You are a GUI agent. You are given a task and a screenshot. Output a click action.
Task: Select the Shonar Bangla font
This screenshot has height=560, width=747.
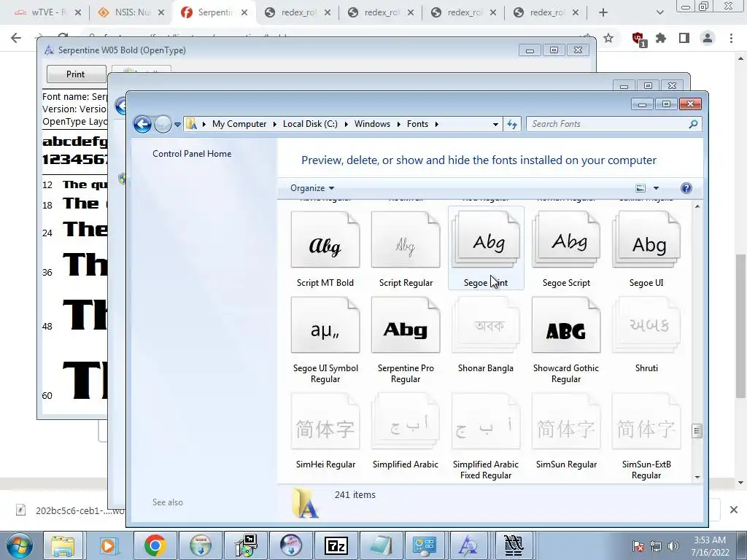[485, 325]
